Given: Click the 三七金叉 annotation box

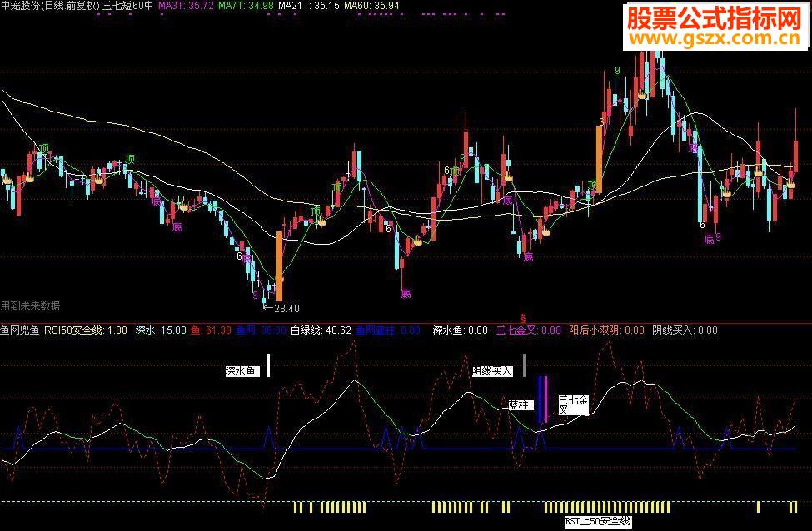Looking at the screenshot, I should [573, 404].
